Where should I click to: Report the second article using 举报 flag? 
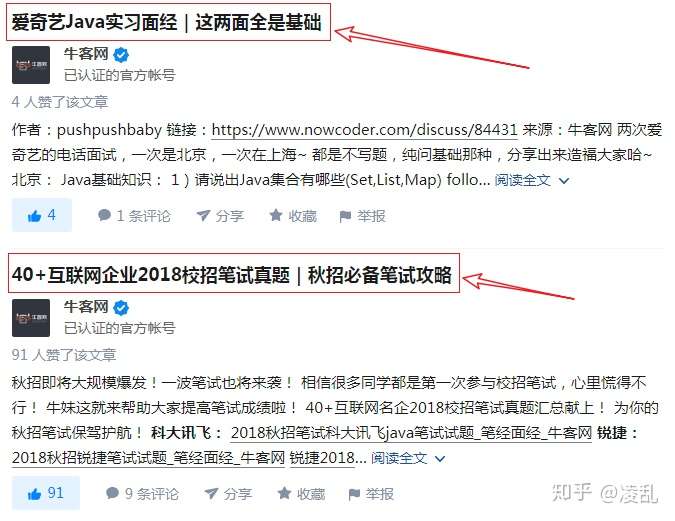tap(354, 494)
